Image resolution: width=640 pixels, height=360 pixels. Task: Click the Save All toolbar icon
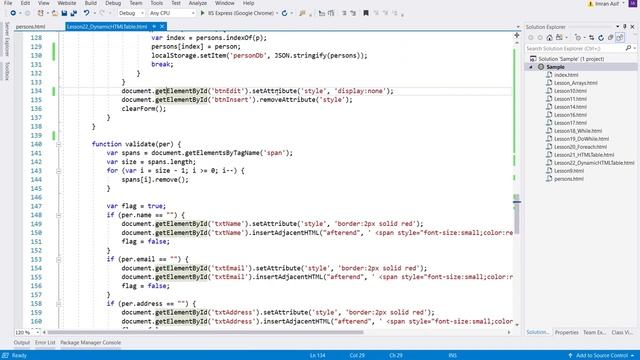click(x=73, y=13)
